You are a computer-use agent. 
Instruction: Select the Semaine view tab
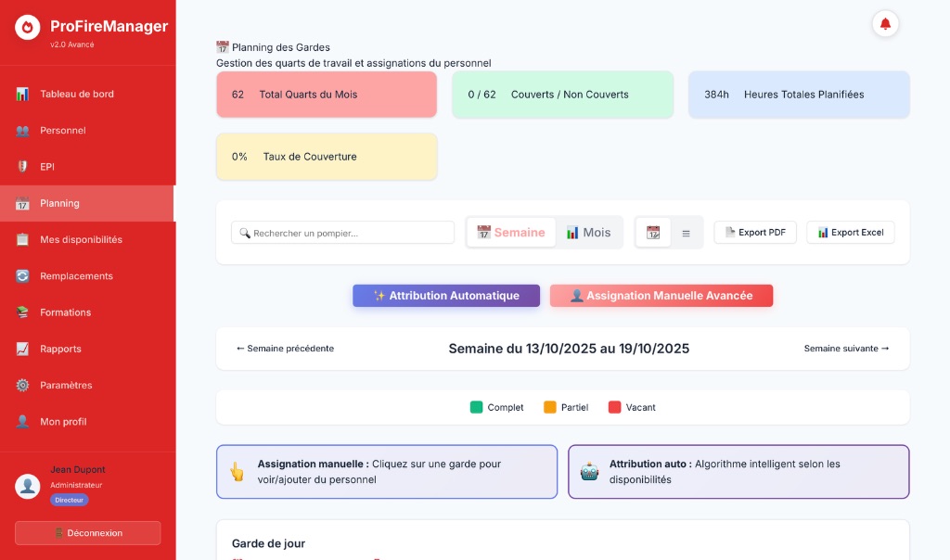click(510, 232)
